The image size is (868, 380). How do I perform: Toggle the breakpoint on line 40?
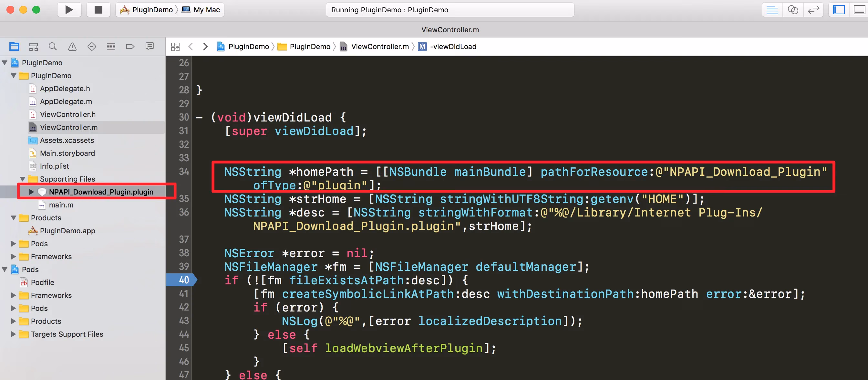click(182, 280)
